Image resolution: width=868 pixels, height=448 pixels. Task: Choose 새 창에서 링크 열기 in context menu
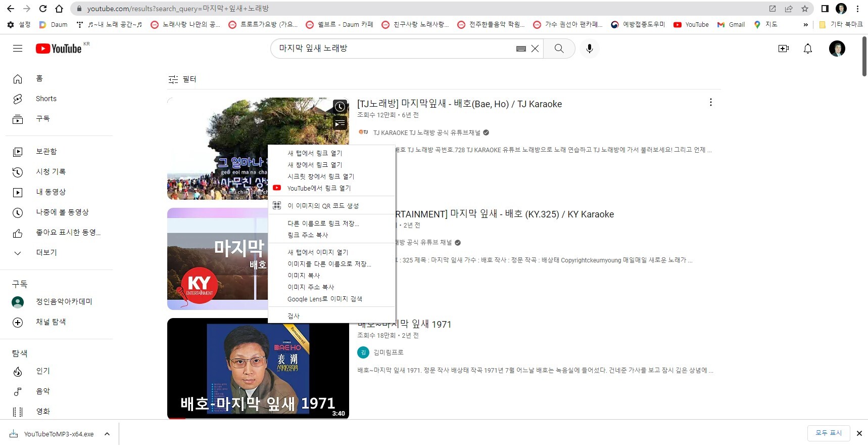[x=331, y=165]
